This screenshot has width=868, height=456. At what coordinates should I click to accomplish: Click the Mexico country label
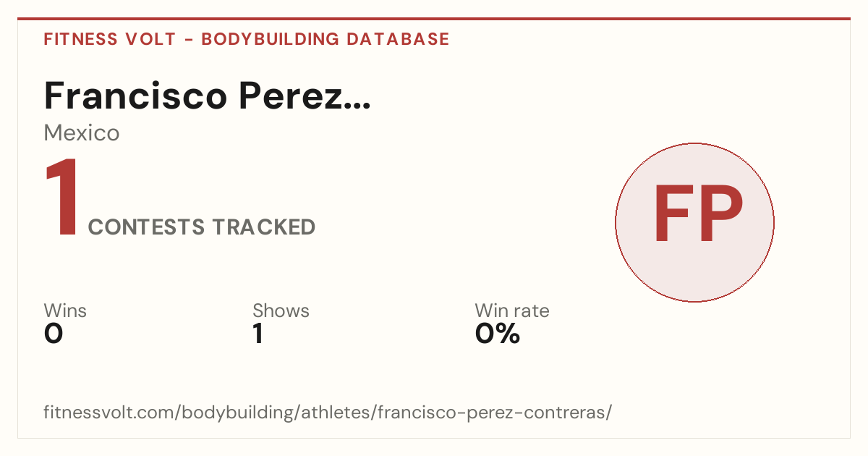point(82,133)
